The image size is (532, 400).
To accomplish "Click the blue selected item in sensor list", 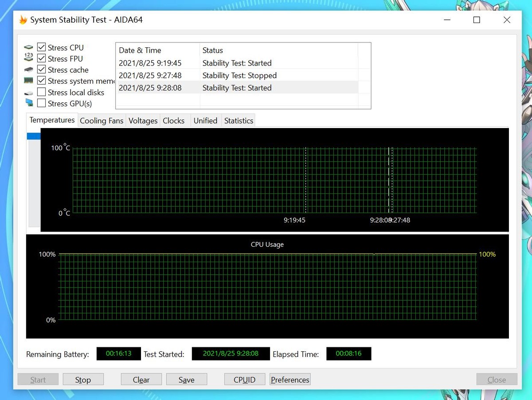I will pos(34,136).
